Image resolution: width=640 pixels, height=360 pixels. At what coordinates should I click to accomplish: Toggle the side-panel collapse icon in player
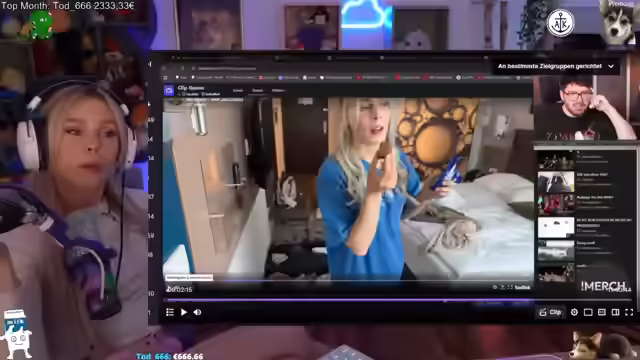point(616,312)
